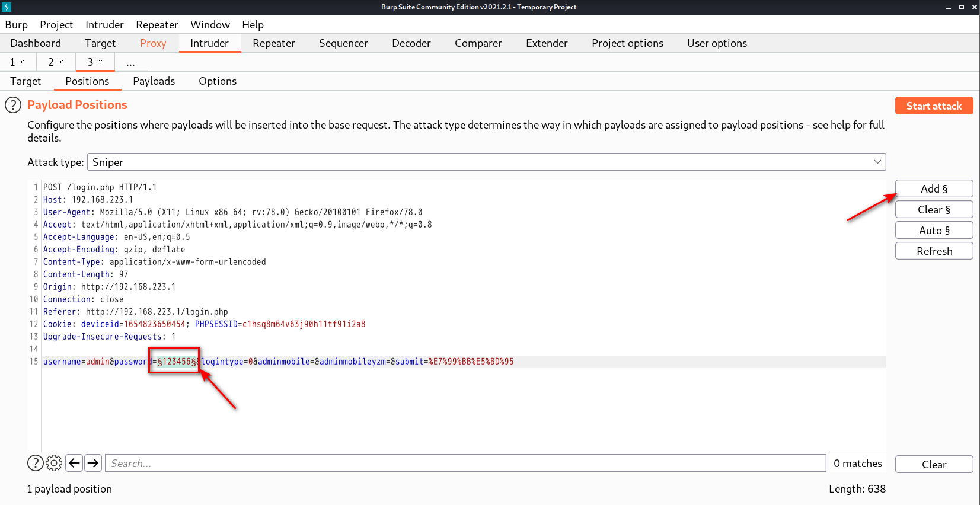
Task: Open new Intruder tab via ellipsis
Action: [x=130, y=62]
